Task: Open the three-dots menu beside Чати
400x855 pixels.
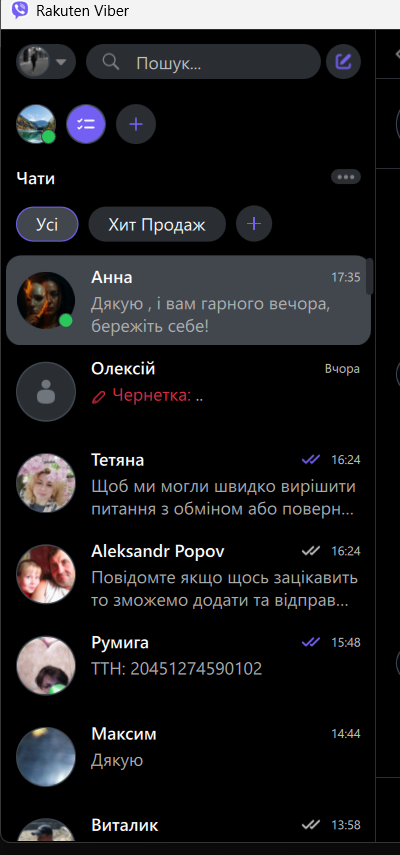Action: (346, 177)
